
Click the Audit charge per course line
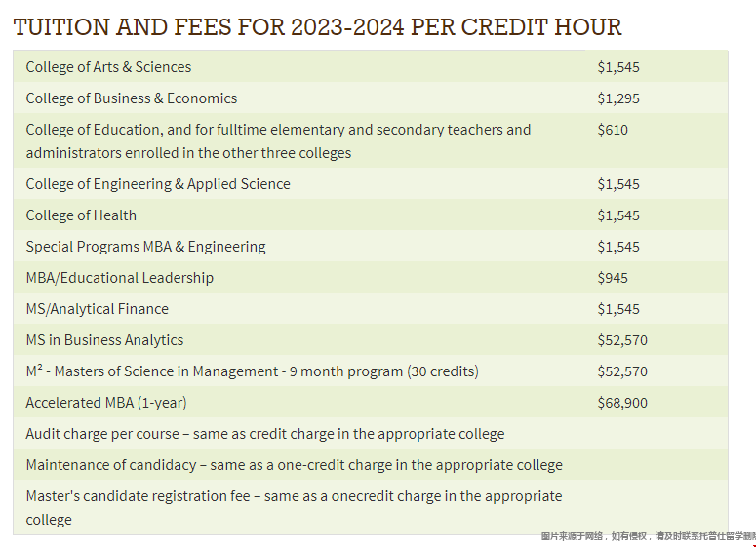pos(264,434)
